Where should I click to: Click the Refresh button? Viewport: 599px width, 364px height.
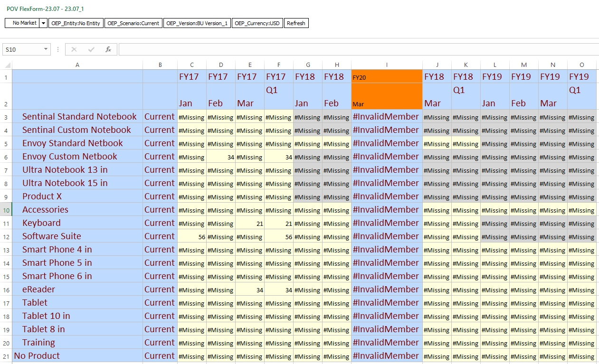point(296,23)
